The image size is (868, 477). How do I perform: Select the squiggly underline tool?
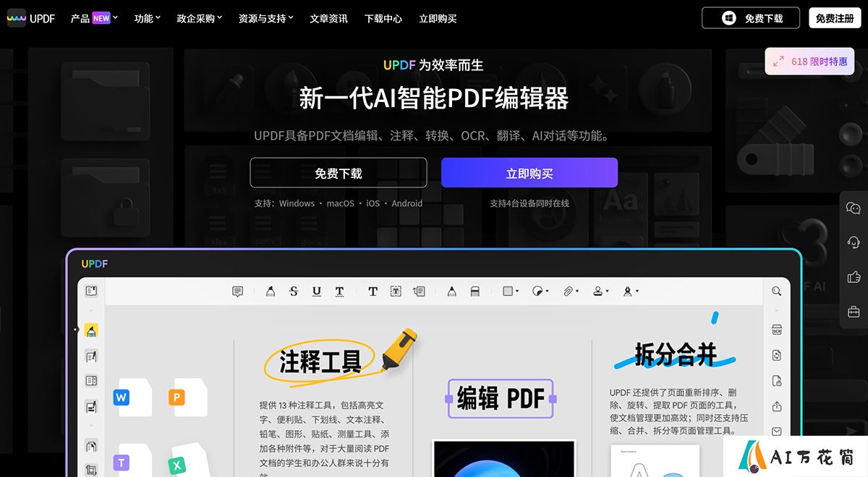[x=339, y=291]
